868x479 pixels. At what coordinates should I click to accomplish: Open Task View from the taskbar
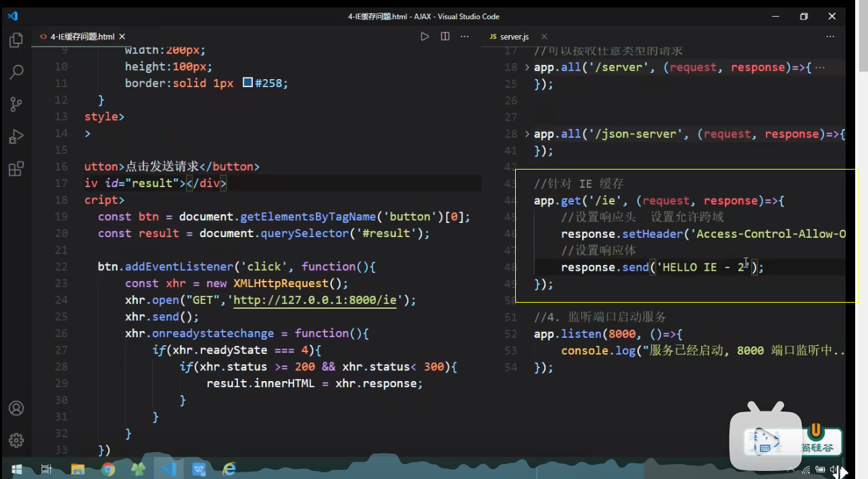point(47,469)
